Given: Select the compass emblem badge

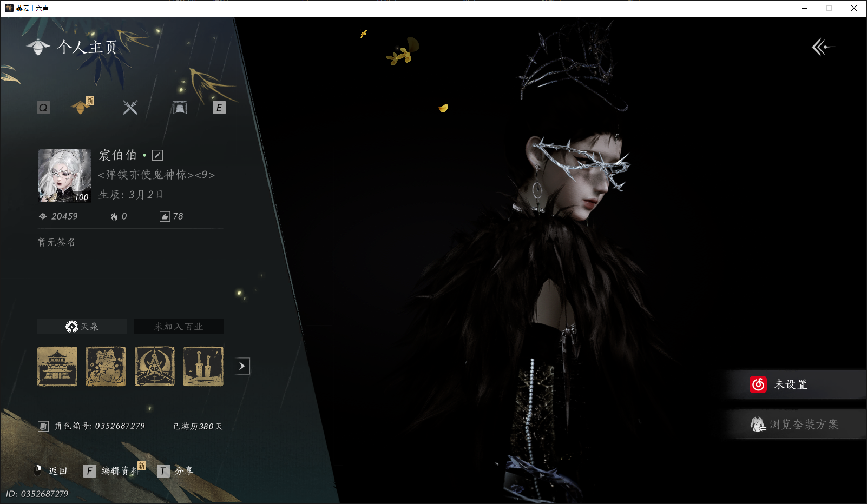Looking at the screenshot, I should pos(155,366).
